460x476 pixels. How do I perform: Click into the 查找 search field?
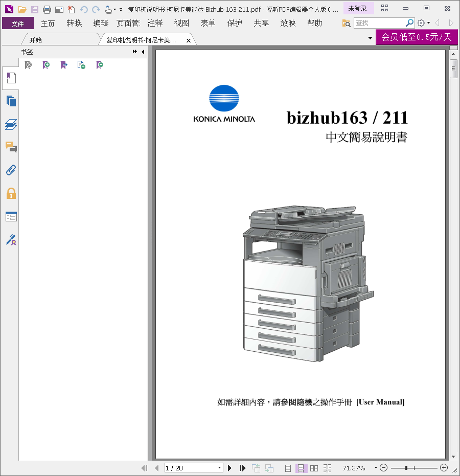click(x=379, y=23)
